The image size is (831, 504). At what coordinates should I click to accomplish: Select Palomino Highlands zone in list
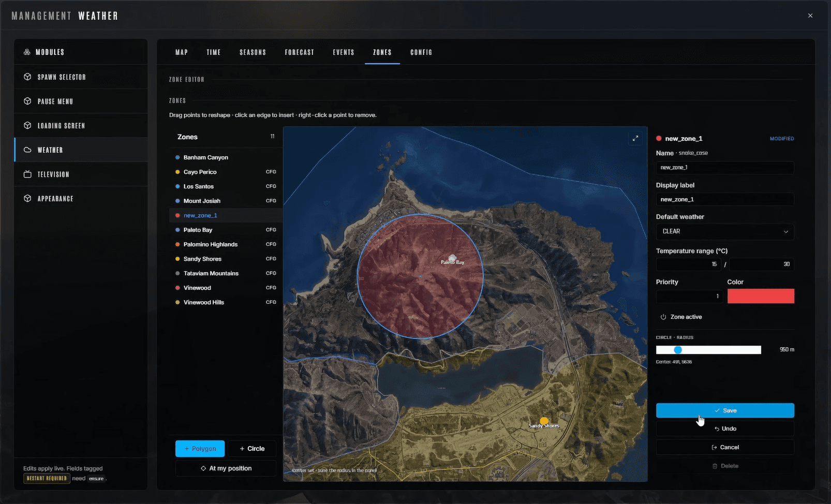click(226, 244)
